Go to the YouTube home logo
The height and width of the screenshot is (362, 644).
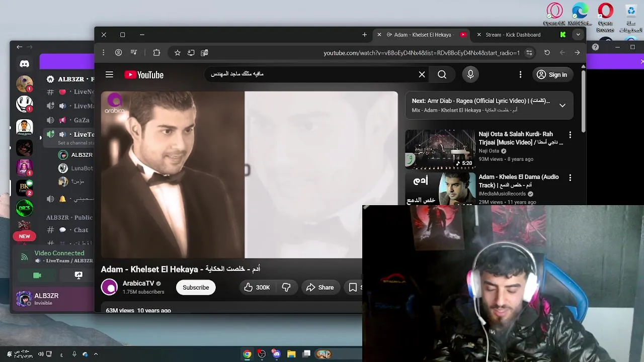(x=144, y=74)
